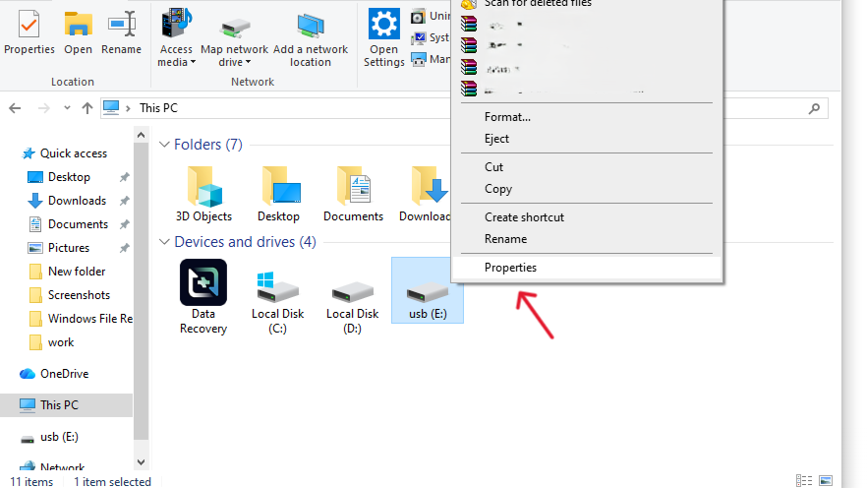
Task: Go back with the back arrow
Action: point(15,108)
